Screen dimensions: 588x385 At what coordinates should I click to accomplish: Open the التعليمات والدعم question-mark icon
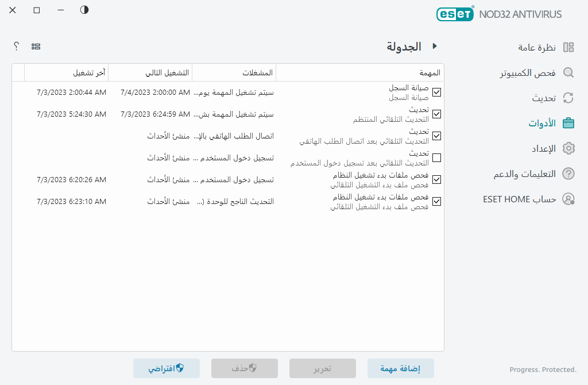568,174
